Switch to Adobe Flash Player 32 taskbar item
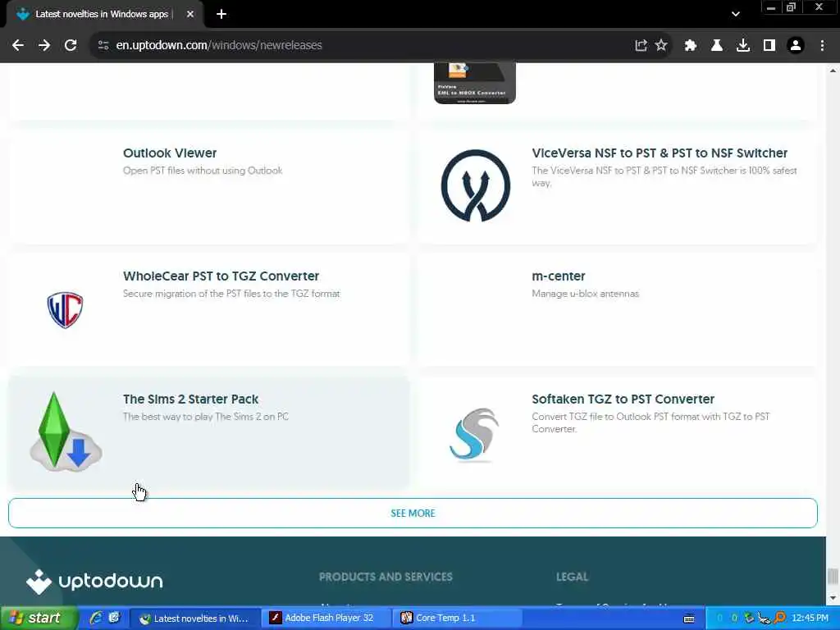Image resolution: width=840 pixels, height=630 pixels. 326,619
